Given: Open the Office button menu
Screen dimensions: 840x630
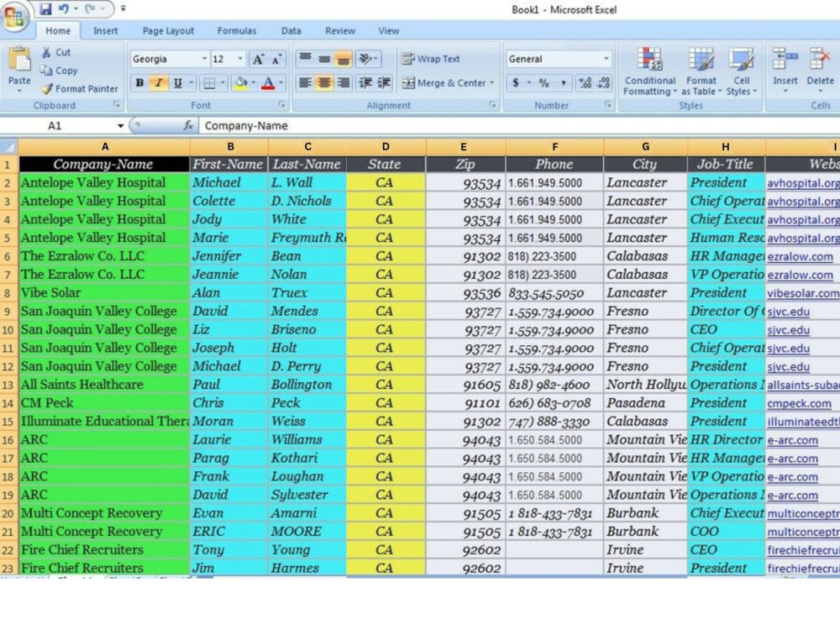Looking at the screenshot, I should 14,17.
